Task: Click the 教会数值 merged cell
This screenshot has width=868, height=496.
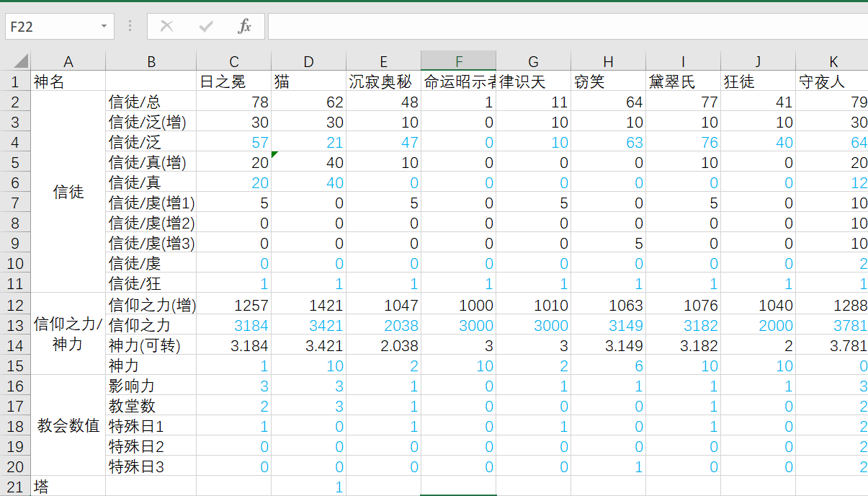Action: pos(68,426)
